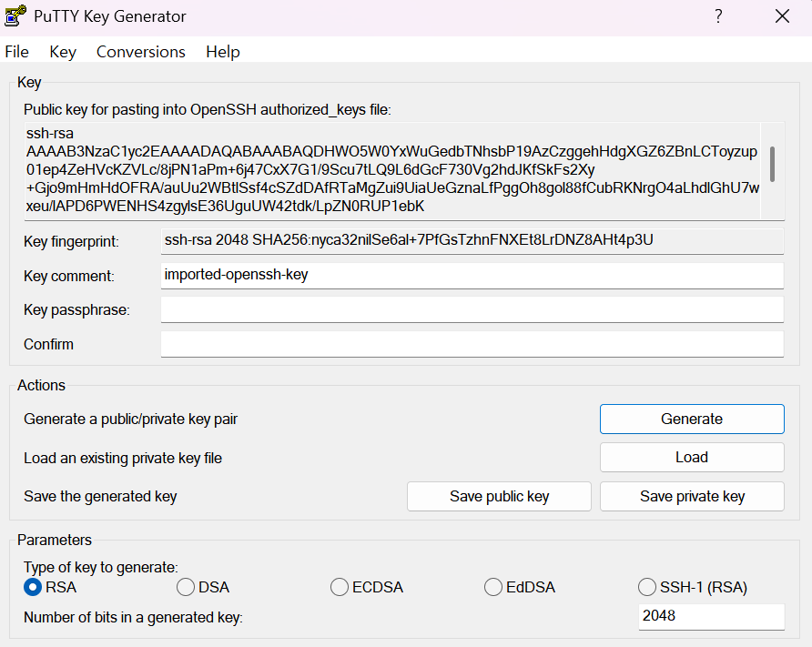Image resolution: width=812 pixels, height=647 pixels.
Task: Click the Key fingerprint field
Action: click(472, 240)
